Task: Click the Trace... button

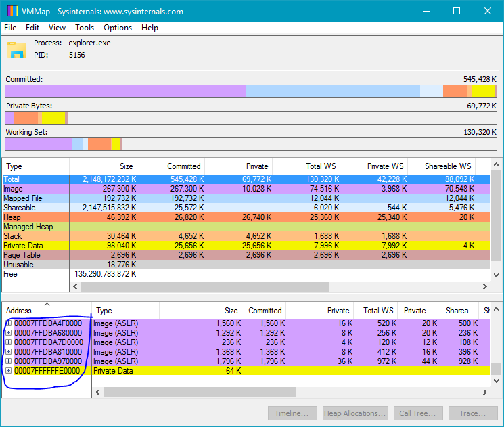Action: click(473, 413)
